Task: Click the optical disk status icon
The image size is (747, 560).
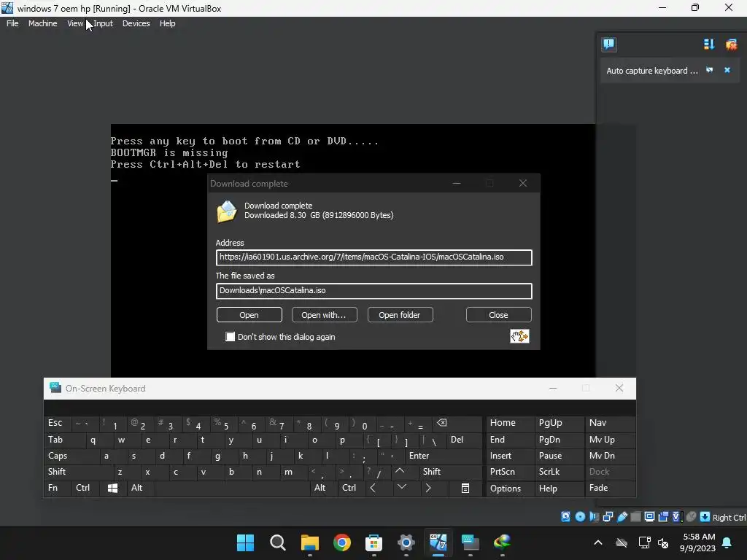Action: click(580, 517)
